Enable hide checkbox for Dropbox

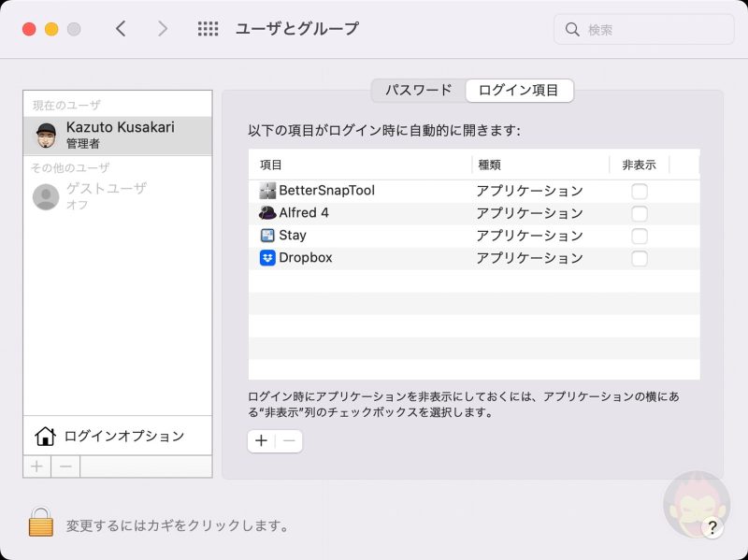click(x=639, y=258)
